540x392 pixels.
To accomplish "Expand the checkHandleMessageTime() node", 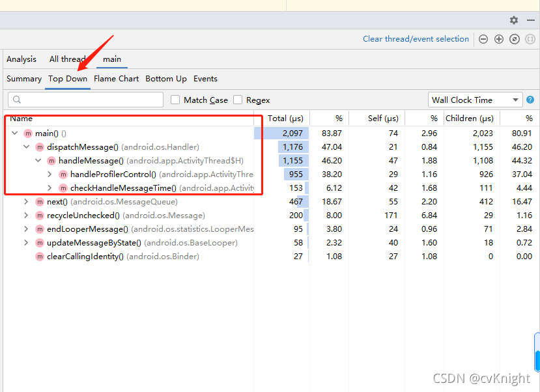I will tap(50, 188).
